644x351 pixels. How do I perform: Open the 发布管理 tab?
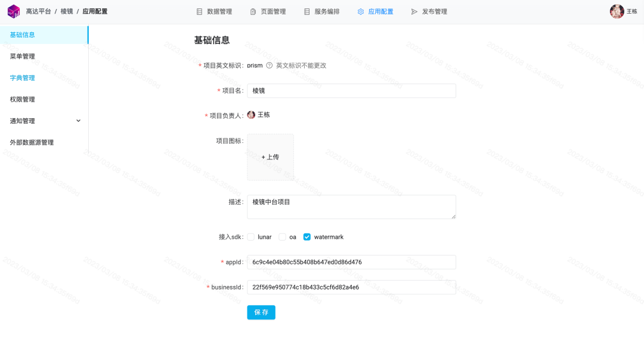[429, 12]
